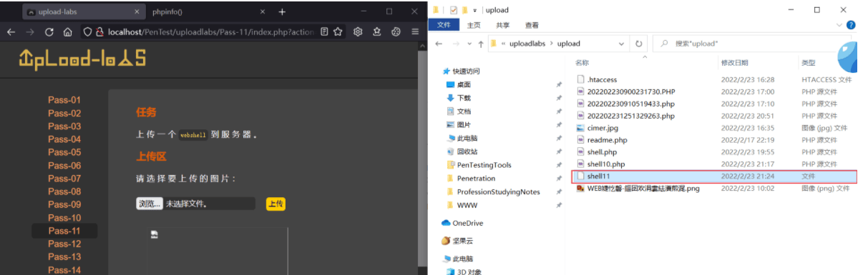
Task: Navigate up one folder with the up arrow
Action: pyautogui.click(x=480, y=43)
